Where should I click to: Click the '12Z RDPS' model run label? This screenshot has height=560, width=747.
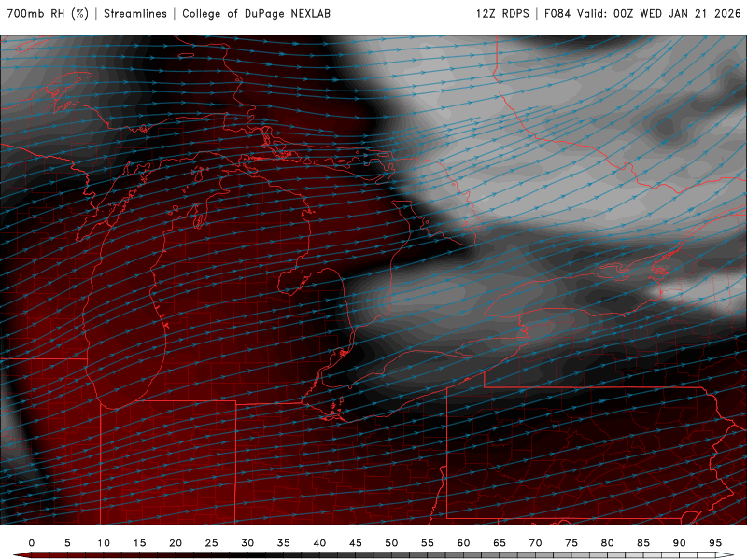coord(502,14)
